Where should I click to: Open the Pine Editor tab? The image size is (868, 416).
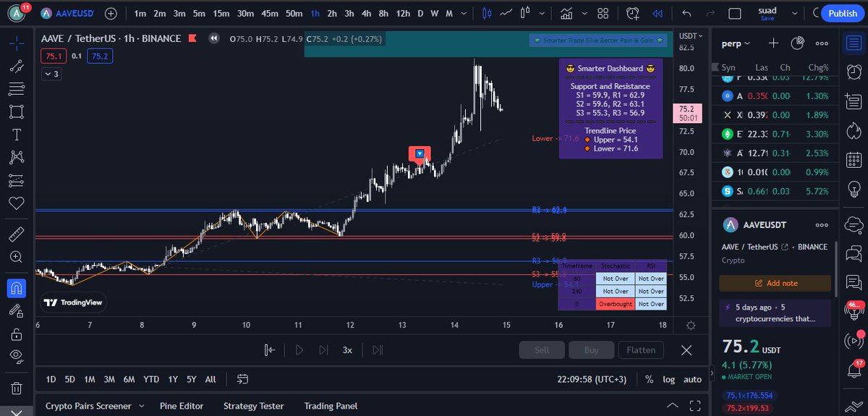coord(182,406)
